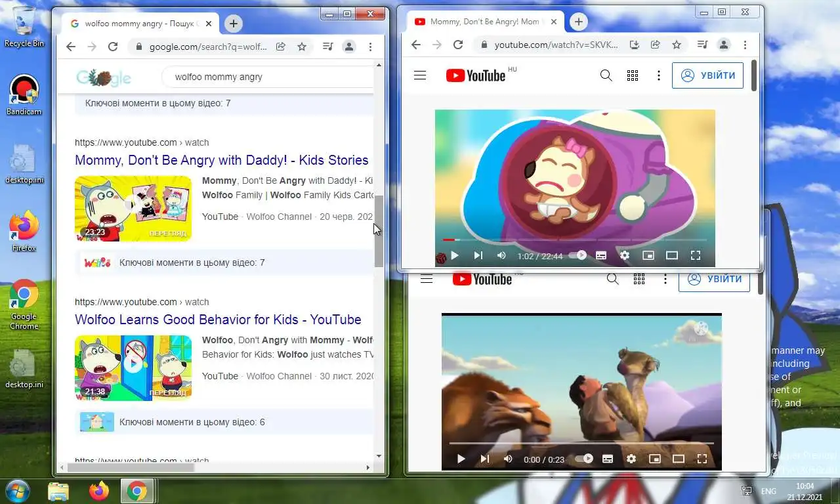The width and height of the screenshot is (840, 504).
Task: Click Google logo on search page
Action: pyautogui.click(x=104, y=77)
